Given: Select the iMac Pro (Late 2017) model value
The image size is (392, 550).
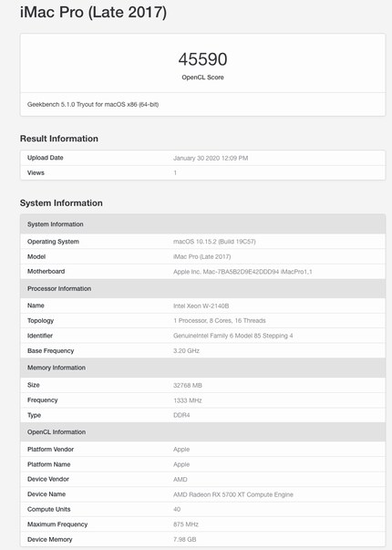Looking at the screenshot, I should (x=202, y=257).
